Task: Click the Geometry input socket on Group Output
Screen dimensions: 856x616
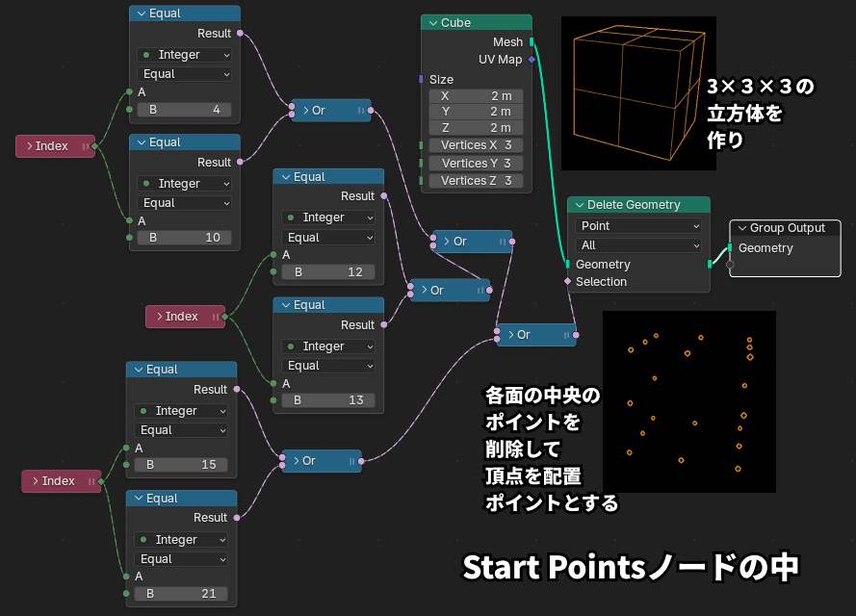Action: point(730,248)
